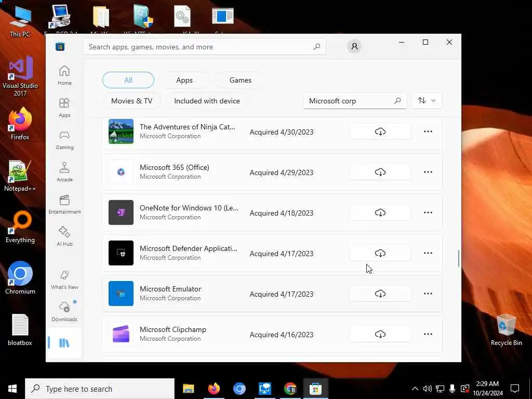Open Notepad++ desktop shortcut

coord(20,176)
